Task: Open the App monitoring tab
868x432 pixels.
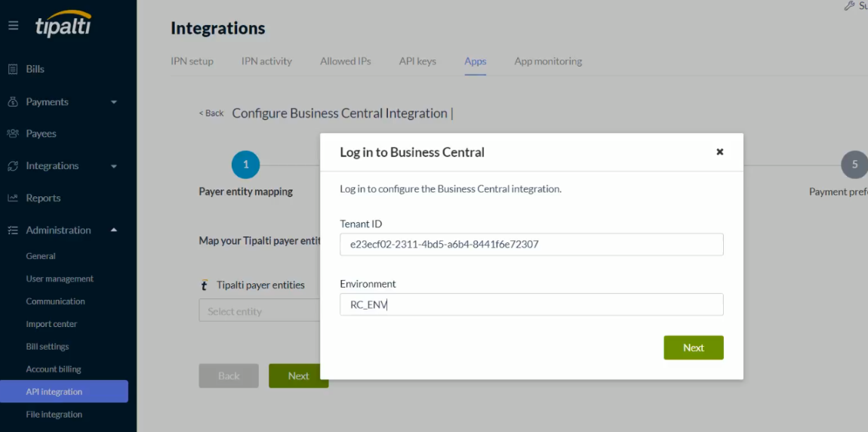Action: point(548,61)
